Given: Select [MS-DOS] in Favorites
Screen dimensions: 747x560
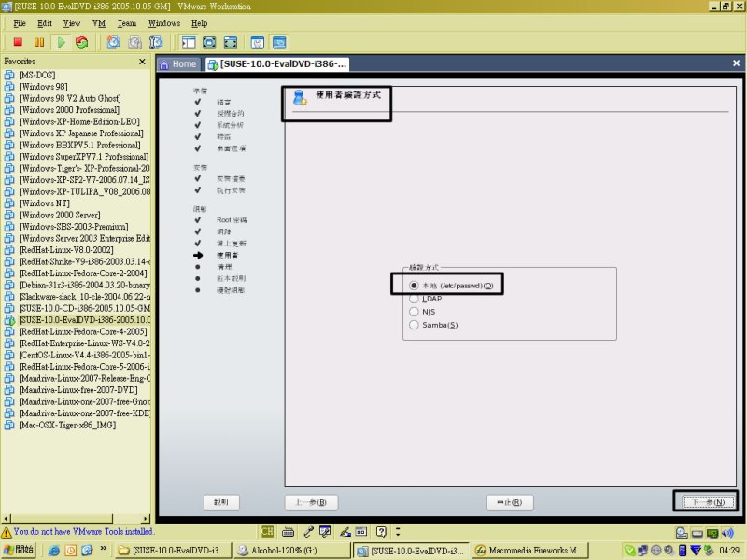Looking at the screenshot, I should click(36, 75).
